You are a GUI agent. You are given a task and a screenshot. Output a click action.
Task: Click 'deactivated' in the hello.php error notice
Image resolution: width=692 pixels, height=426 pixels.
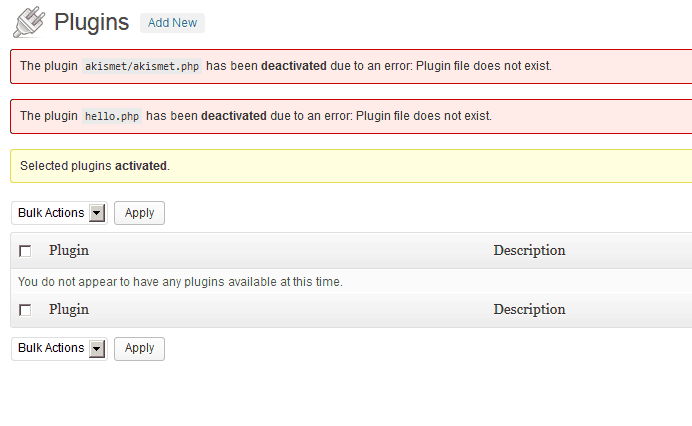click(x=234, y=116)
